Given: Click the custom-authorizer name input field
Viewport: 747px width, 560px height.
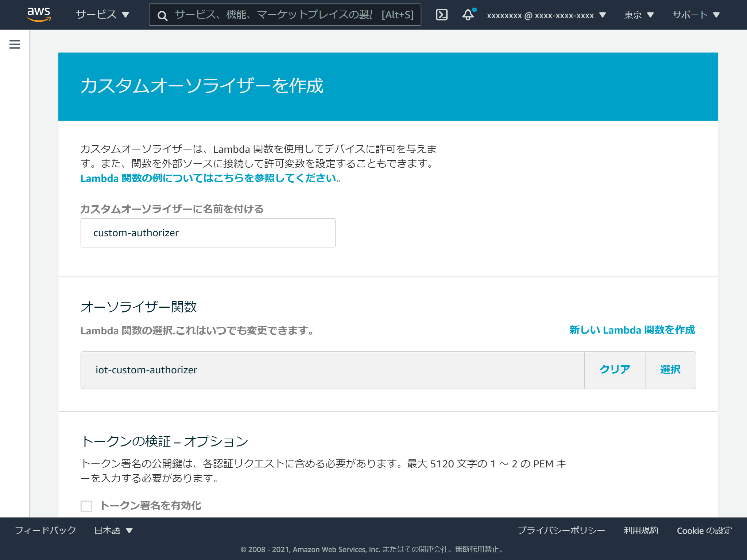Looking at the screenshot, I should [207, 233].
